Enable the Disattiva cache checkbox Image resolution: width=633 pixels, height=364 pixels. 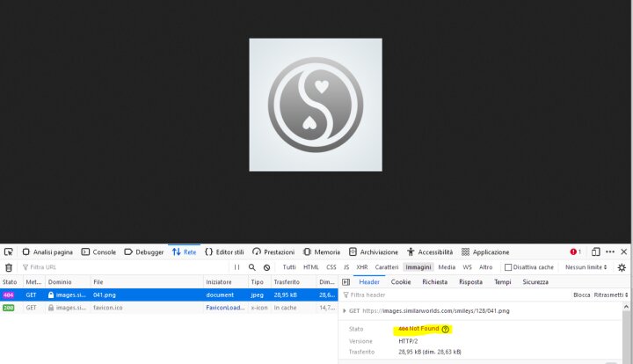coord(508,267)
